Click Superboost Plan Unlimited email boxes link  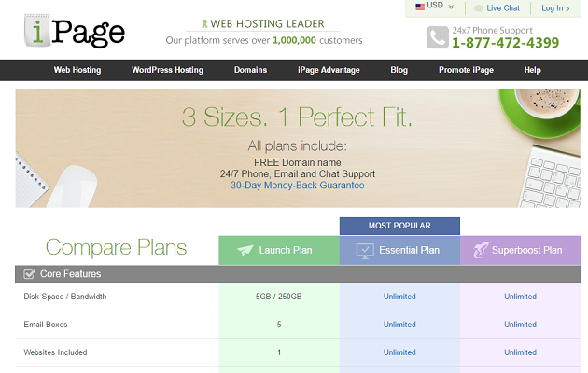click(x=520, y=325)
